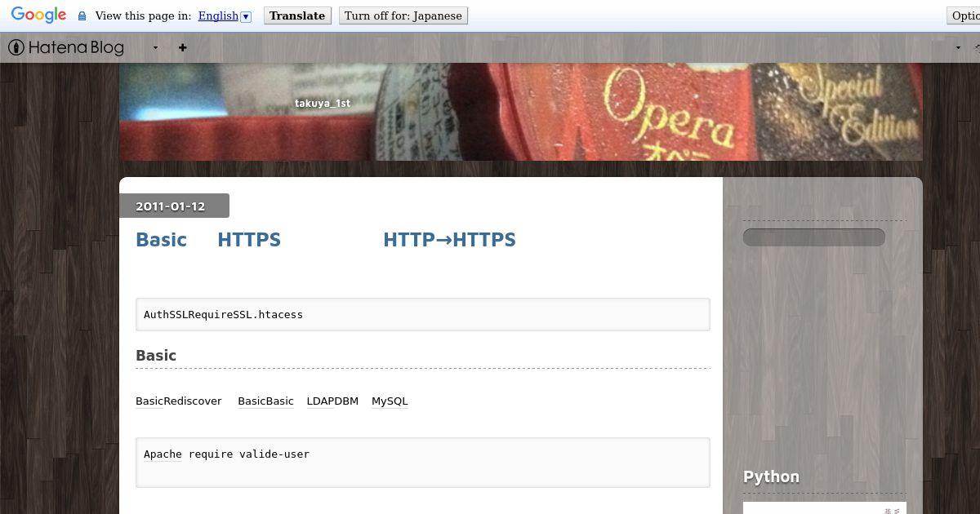The width and height of the screenshot is (980, 514).
Task: Open the English language dropdown
Action: point(225,16)
